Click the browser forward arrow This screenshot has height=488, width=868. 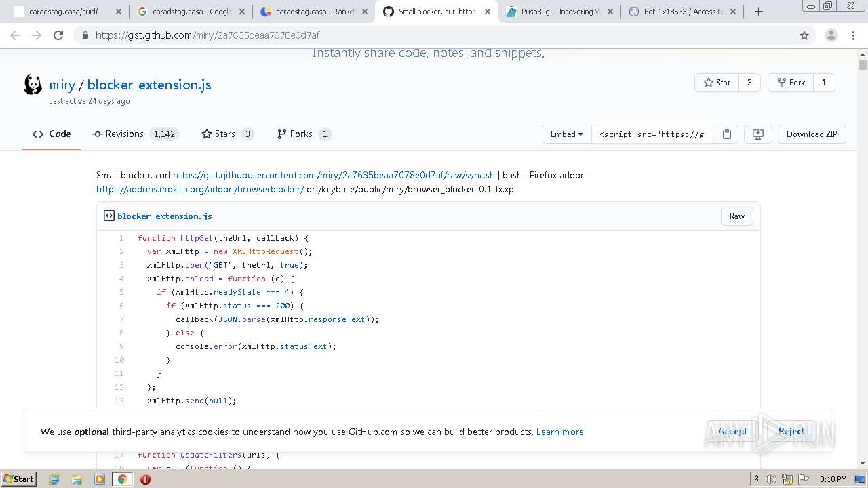[x=37, y=35]
